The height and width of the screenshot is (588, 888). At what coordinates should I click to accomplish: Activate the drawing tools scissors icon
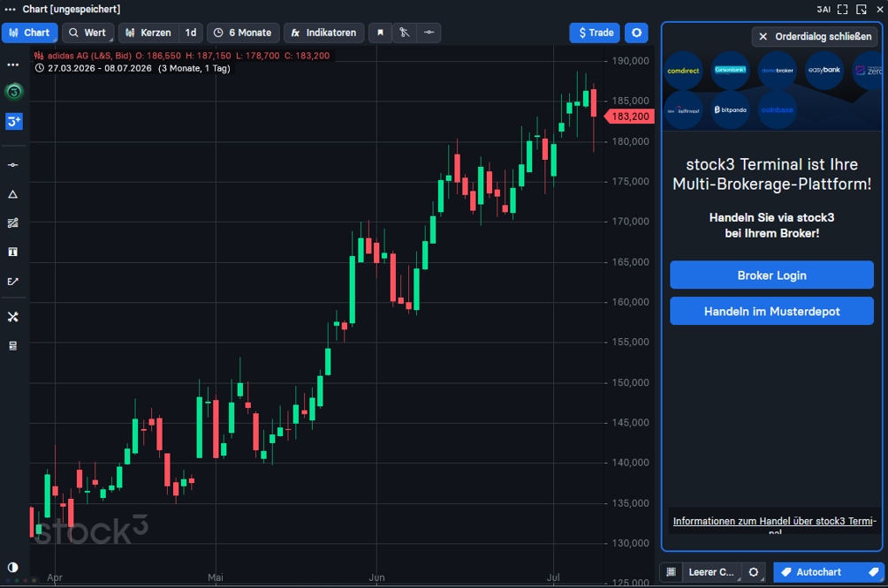[x=405, y=33]
